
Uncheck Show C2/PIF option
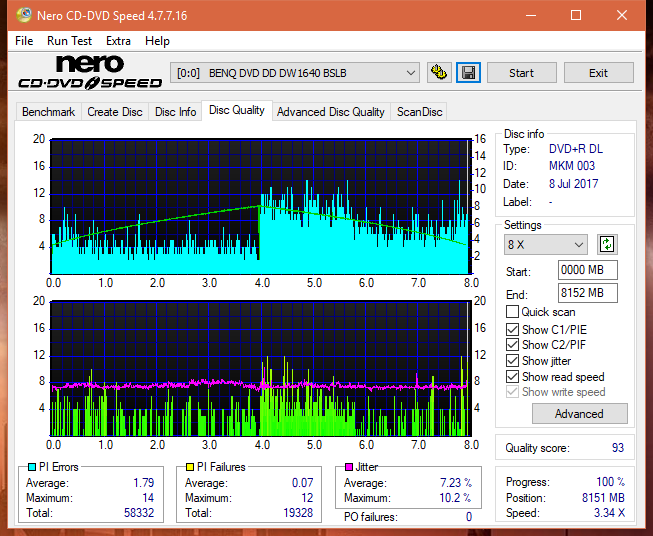pyautogui.click(x=512, y=344)
